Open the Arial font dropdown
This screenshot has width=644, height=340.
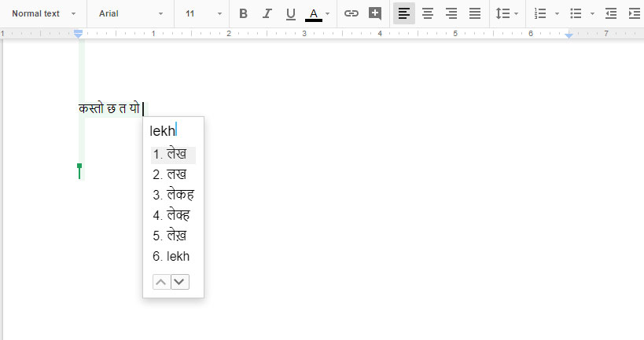pyautogui.click(x=131, y=13)
